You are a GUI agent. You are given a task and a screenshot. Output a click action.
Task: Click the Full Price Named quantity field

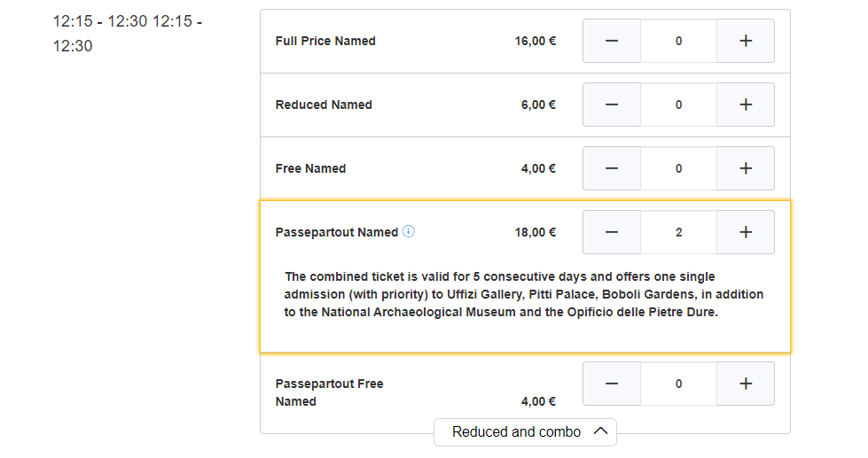point(678,41)
